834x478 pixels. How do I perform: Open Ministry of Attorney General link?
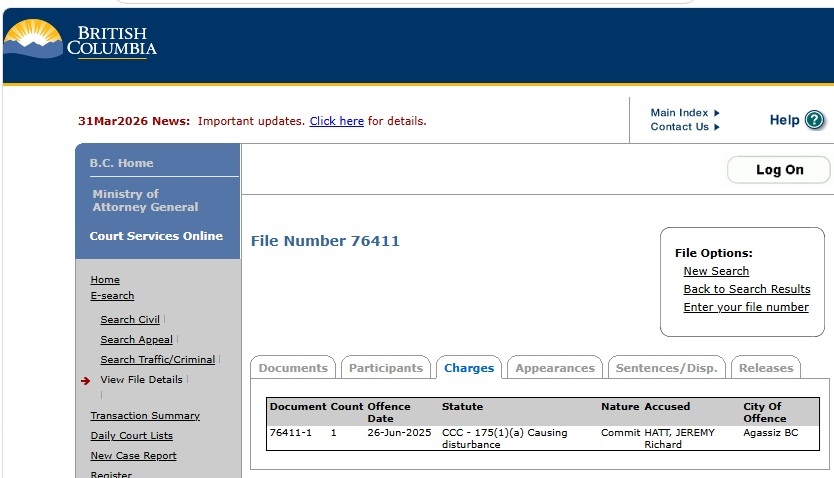tap(145, 200)
